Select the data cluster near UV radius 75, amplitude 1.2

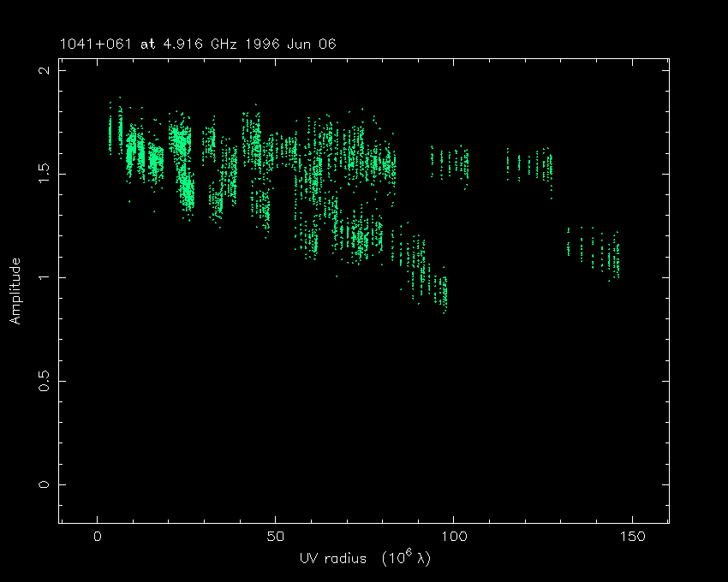[364, 235]
